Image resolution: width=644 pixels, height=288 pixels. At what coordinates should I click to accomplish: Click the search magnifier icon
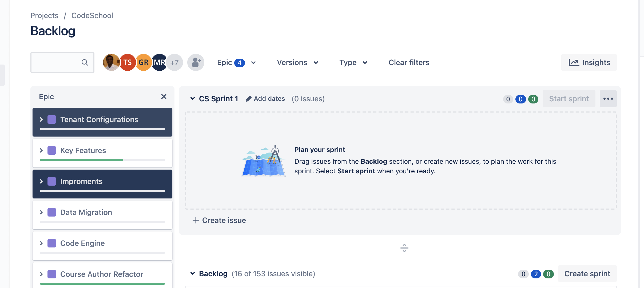tap(85, 62)
